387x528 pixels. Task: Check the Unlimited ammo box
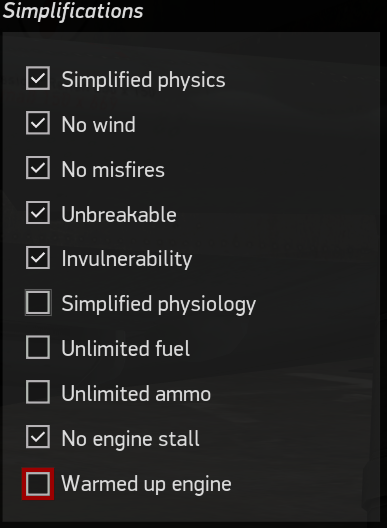[38, 392]
